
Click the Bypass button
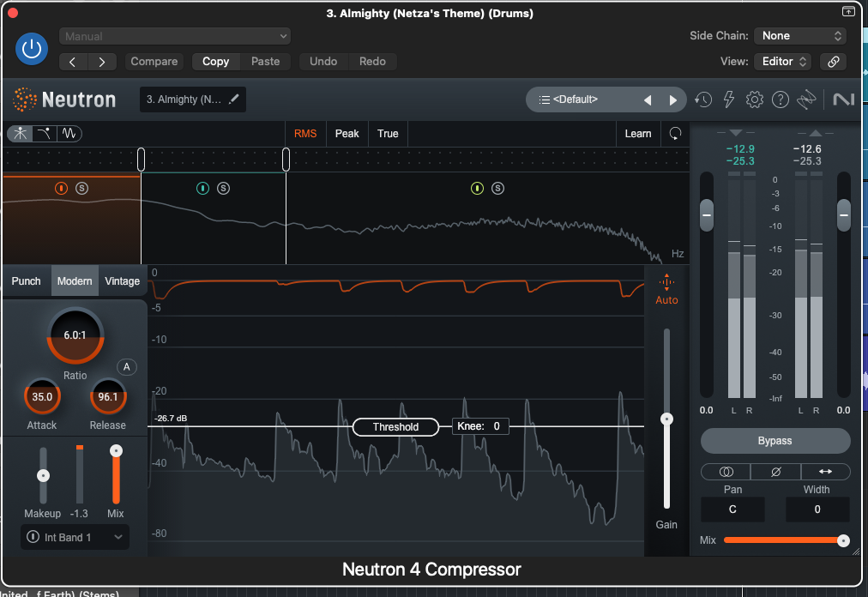775,441
